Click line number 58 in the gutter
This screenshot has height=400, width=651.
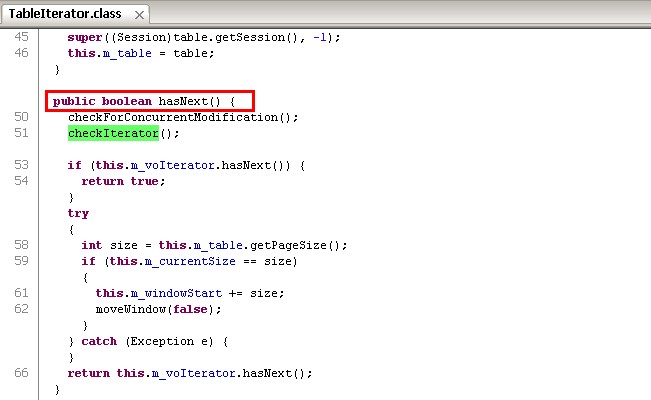coord(22,245)
